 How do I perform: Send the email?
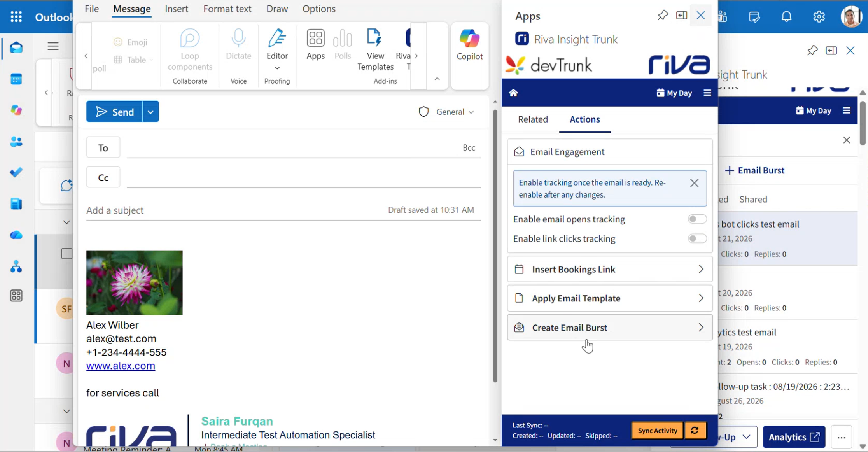coord(114,112)
